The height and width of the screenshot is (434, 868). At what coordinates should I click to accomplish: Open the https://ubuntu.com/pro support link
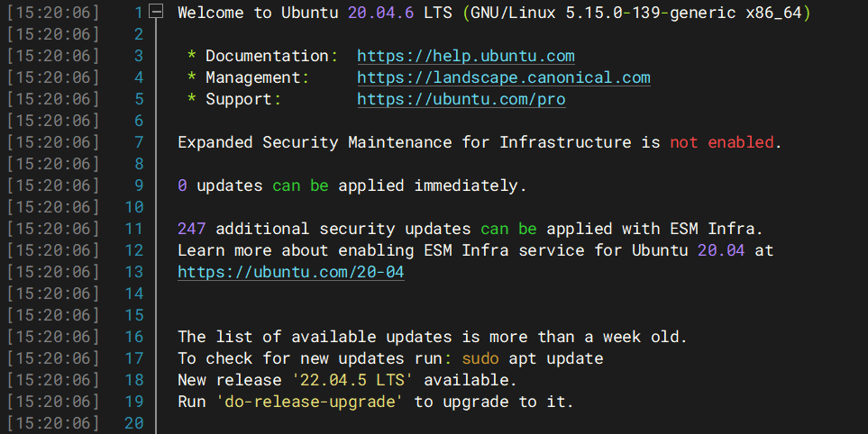pyautogui.click(x=461, y=99)
